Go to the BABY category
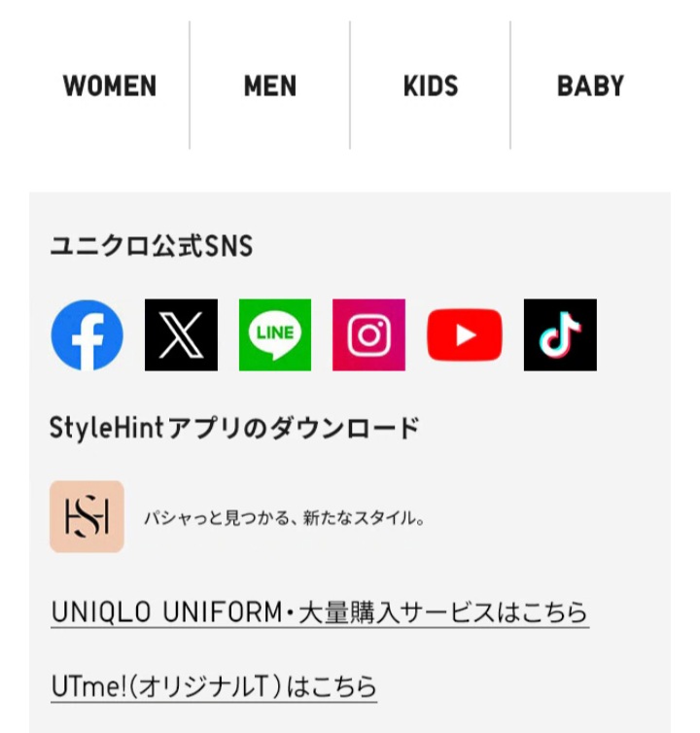Image resolution: width=700 pixels, height=733 pixels. [x=590, y=86]
